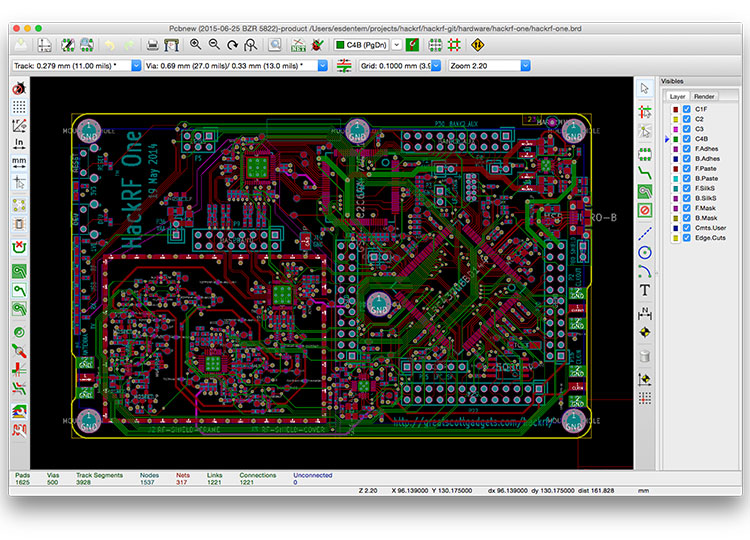
Task: Click the Zoom In magnifier icon
Action: 196,45
